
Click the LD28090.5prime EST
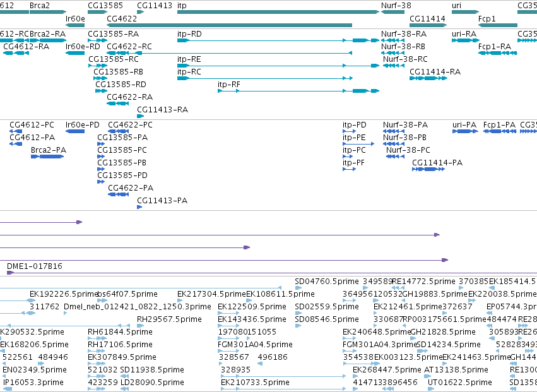(x=125, y=389)
